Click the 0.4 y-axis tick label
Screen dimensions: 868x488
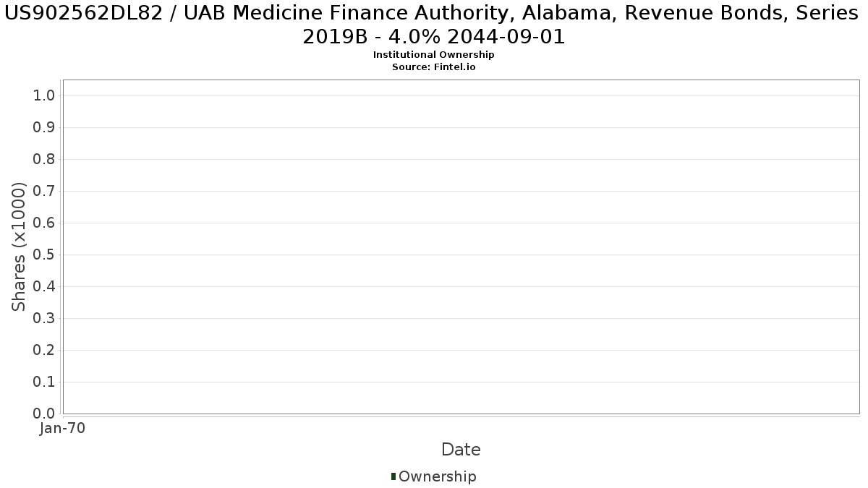coord(44,286)
